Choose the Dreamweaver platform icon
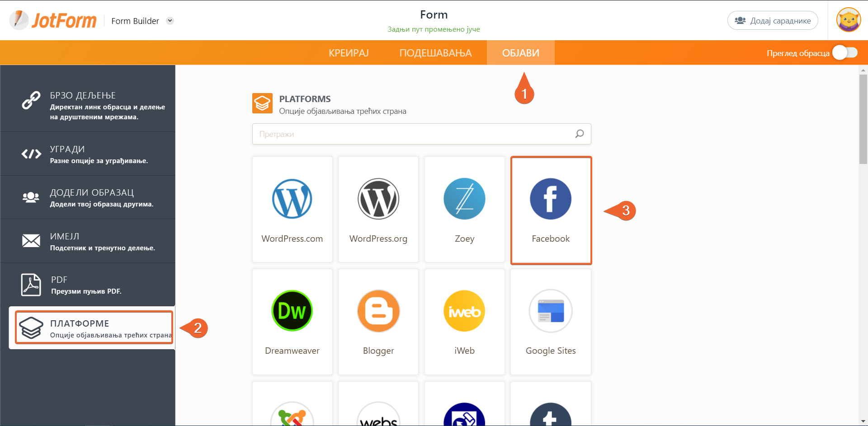 tap(292, 311)
